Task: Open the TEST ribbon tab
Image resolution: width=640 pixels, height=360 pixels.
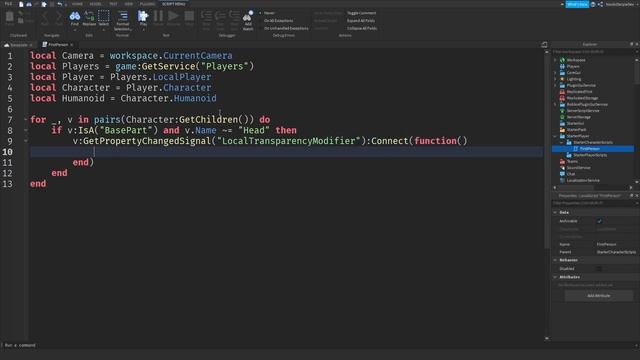Action: (113, 4)
